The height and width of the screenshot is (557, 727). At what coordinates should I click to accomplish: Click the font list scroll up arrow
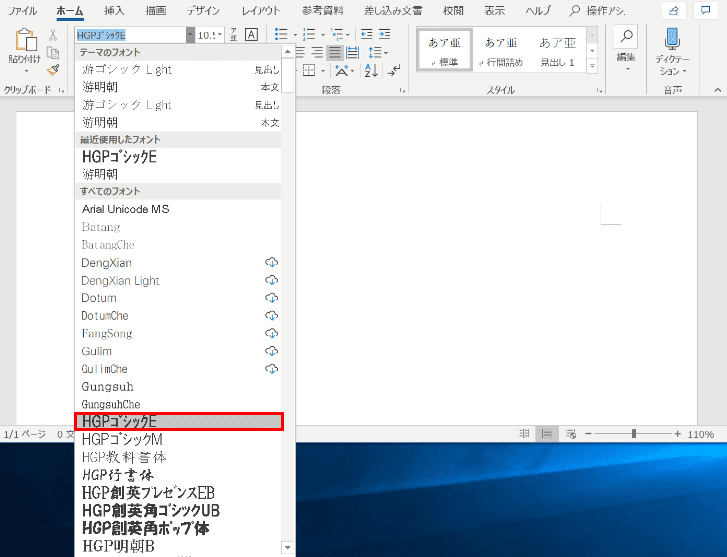pos(287,51)
